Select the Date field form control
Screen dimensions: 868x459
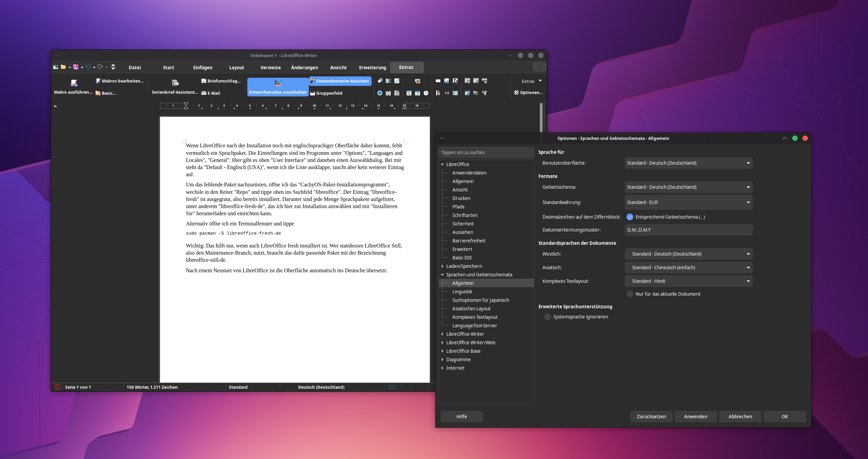click(x=417, y=93)
